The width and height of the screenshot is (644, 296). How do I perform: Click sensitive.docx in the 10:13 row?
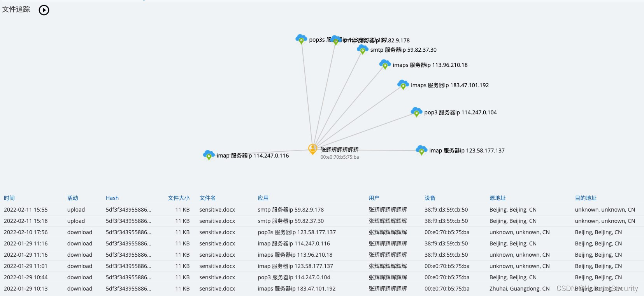(x=217, y=289)
